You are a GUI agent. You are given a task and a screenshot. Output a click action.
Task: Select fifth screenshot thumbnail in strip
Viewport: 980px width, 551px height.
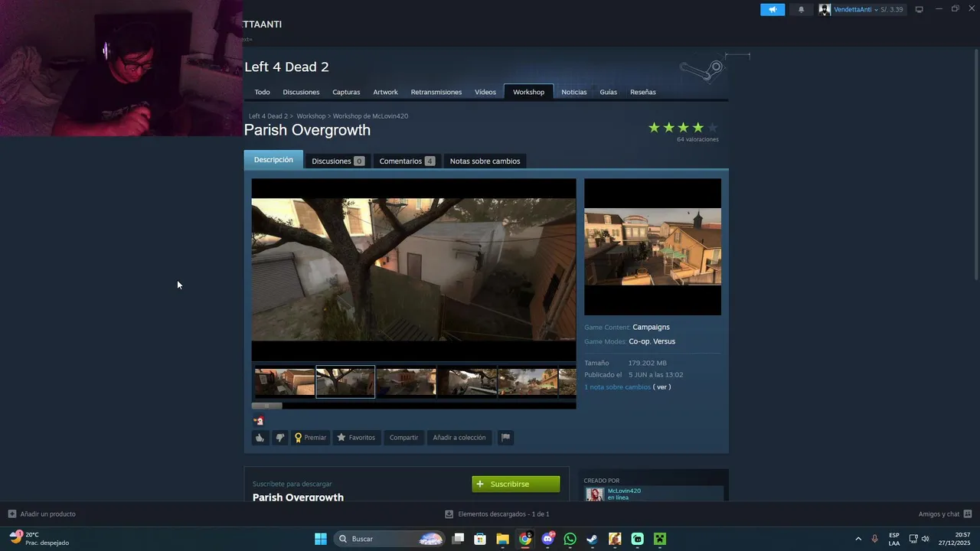[x=528, y=382]
